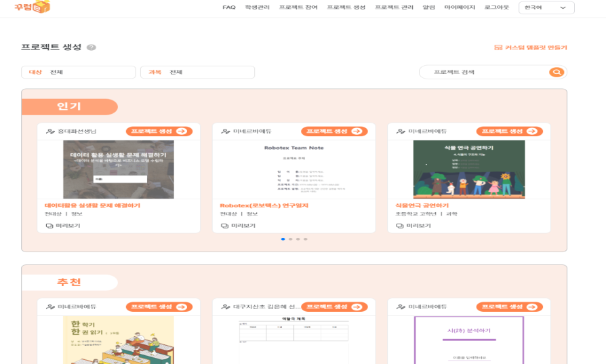This screenshot has height=364, width=606.
Task: Click the 꾸럼 logo in header
Action: tap(33, 7)
